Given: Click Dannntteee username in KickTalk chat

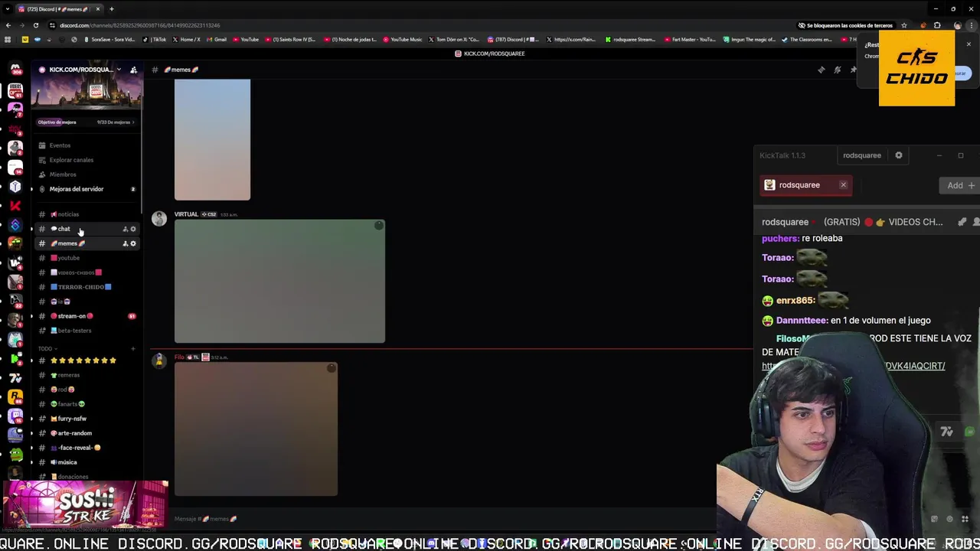Looking at the screenshot, I should click(x=802, y=321).
